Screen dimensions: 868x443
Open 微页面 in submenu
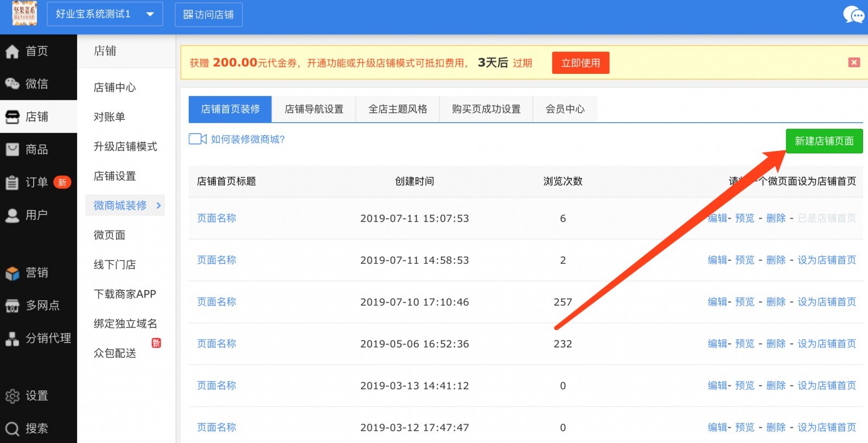(109, 235)
